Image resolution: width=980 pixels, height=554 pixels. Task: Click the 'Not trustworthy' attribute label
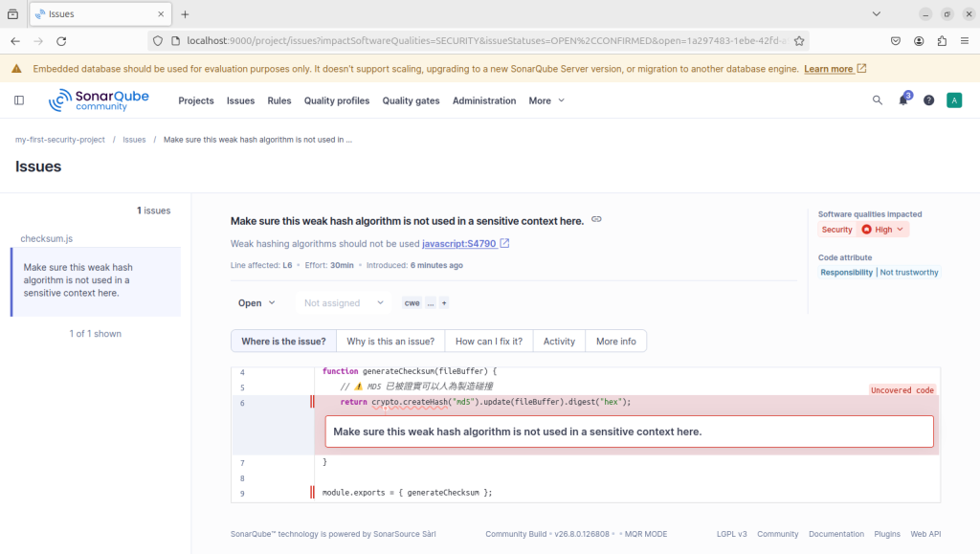[909, 273]
